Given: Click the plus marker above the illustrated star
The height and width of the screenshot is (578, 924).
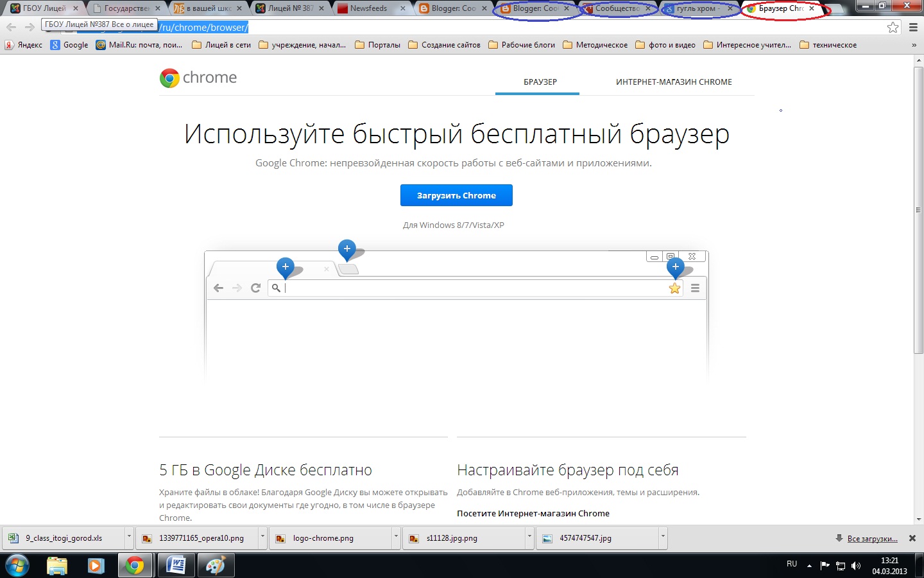Looking at the screenshot, I should [x=676, y=267].
